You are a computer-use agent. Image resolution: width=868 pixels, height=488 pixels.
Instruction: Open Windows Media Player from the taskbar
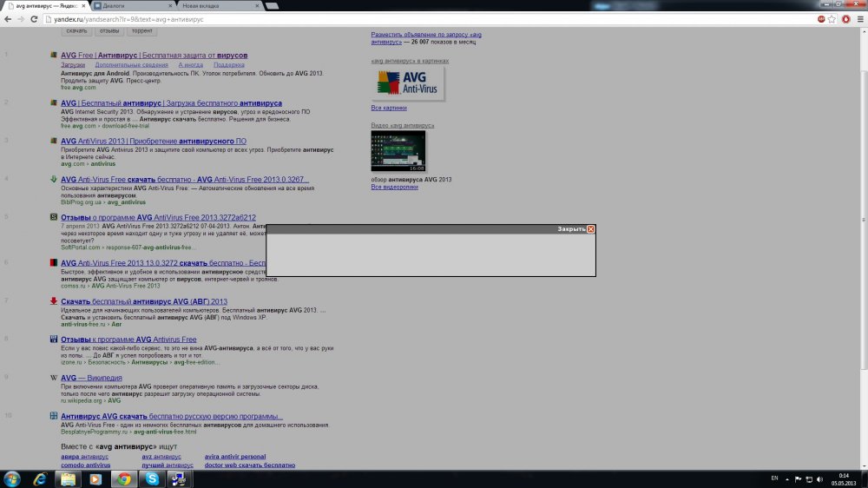click(95, 479)
